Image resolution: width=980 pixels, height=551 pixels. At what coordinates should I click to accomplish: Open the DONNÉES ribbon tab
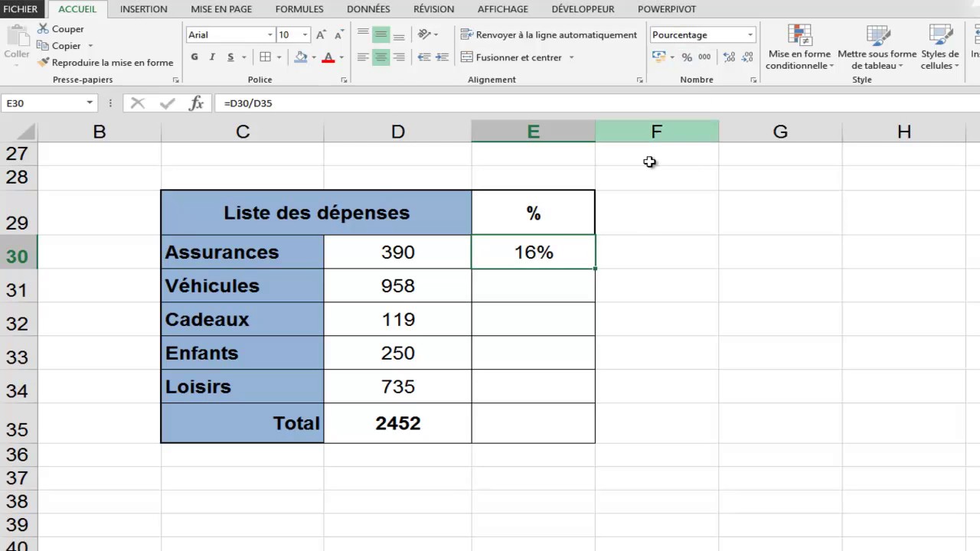coord(368,8)
